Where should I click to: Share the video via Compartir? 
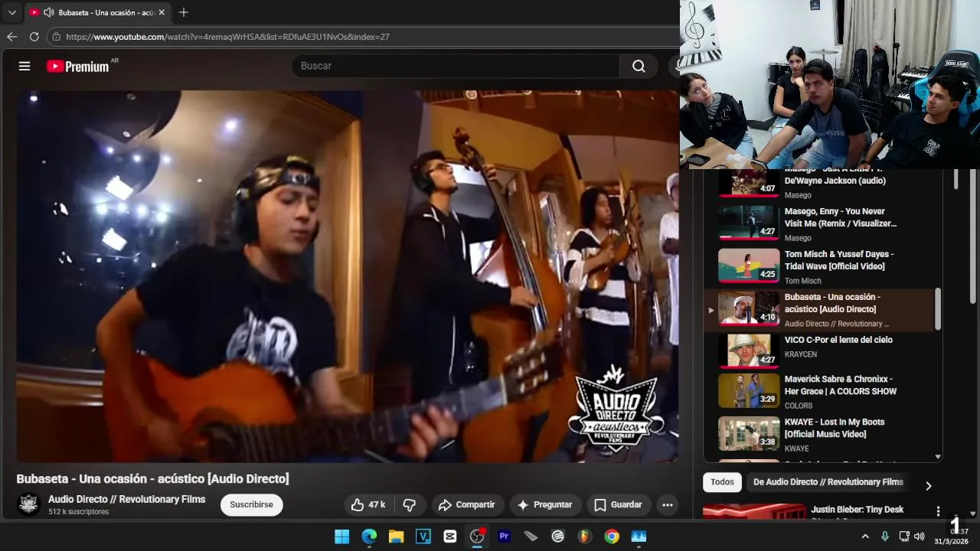467,505
